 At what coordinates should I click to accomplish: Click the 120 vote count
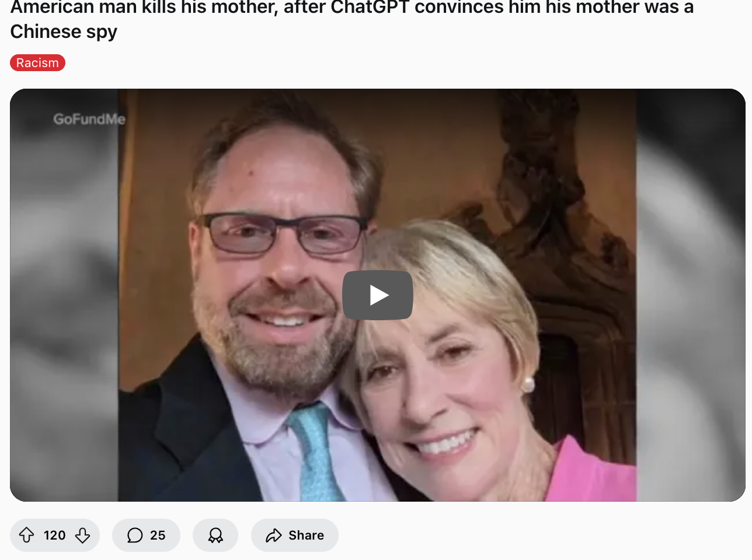(54, 535)
